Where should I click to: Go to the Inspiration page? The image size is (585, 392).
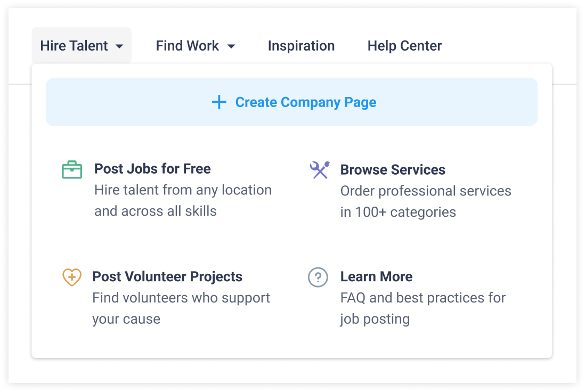(301, 45)
